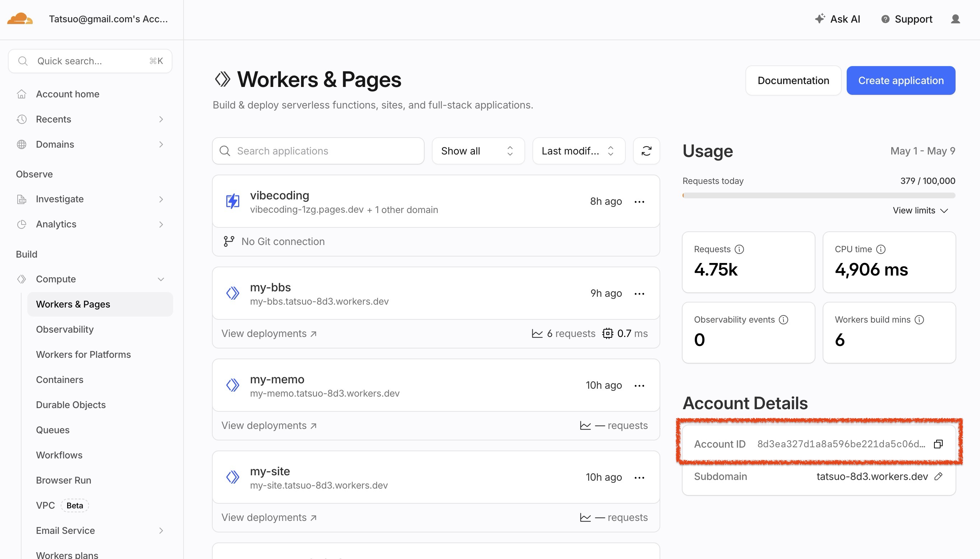980x559 pixels.
Task: Expand the Domains submenu chevron
Action: coord(161,144)
